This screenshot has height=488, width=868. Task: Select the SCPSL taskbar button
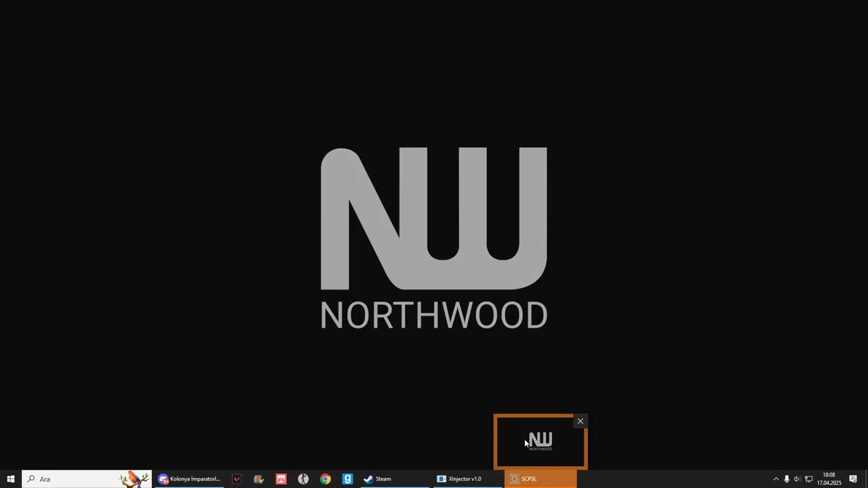point(540,479)
